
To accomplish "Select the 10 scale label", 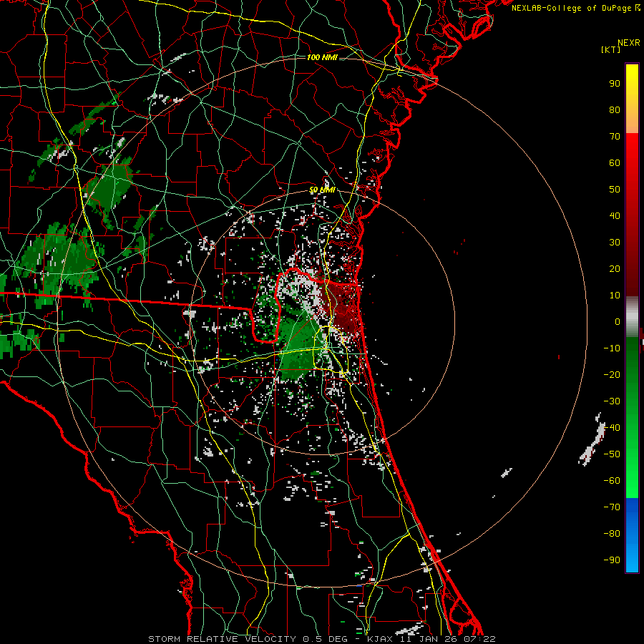I will [x=615, y=296].
